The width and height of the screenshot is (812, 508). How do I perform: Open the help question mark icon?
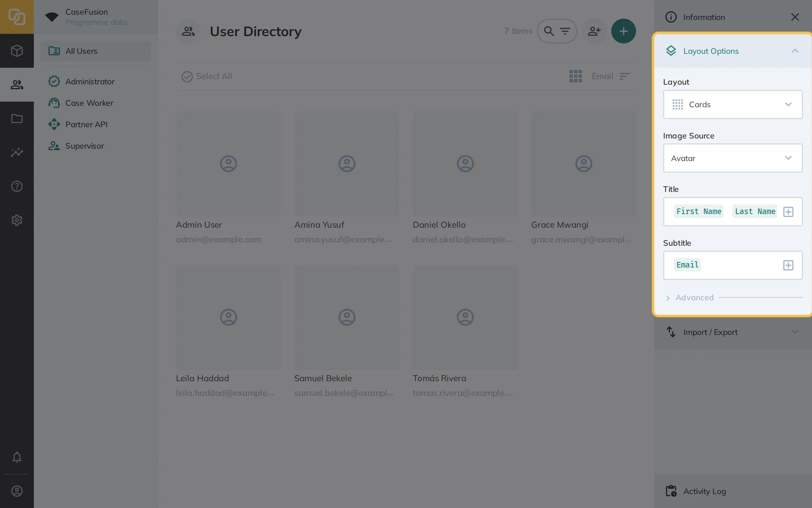17,186
